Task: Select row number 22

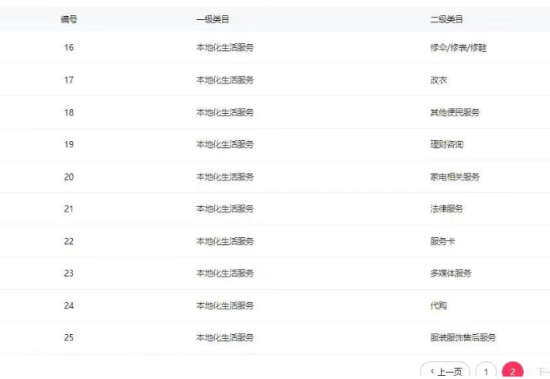Action: (69, 241)
